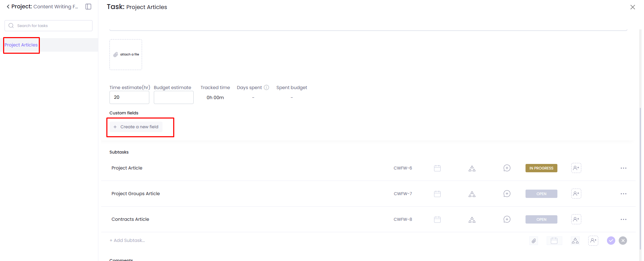Click the Budget estimate input field

pos(174,97)
